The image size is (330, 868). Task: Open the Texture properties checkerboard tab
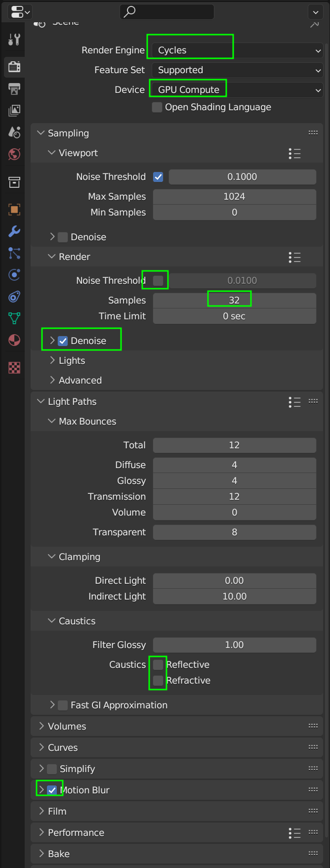tap(14, 368)
